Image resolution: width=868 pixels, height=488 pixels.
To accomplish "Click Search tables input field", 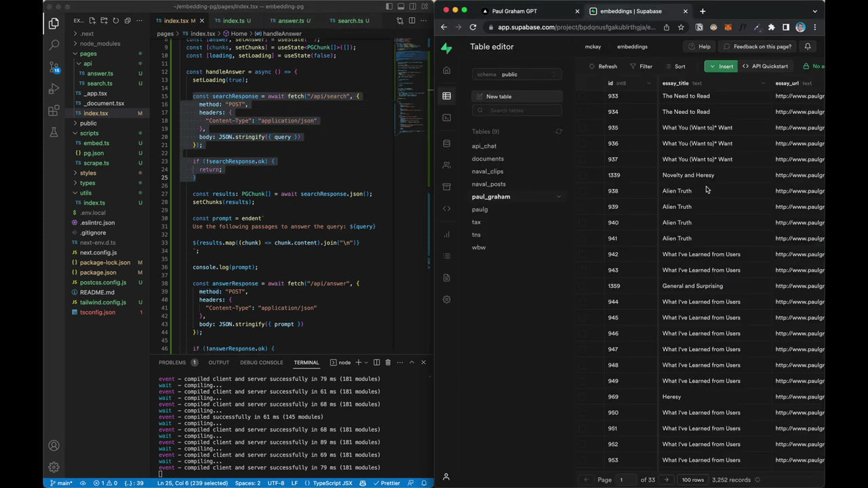I will click(x=517, y=110).
